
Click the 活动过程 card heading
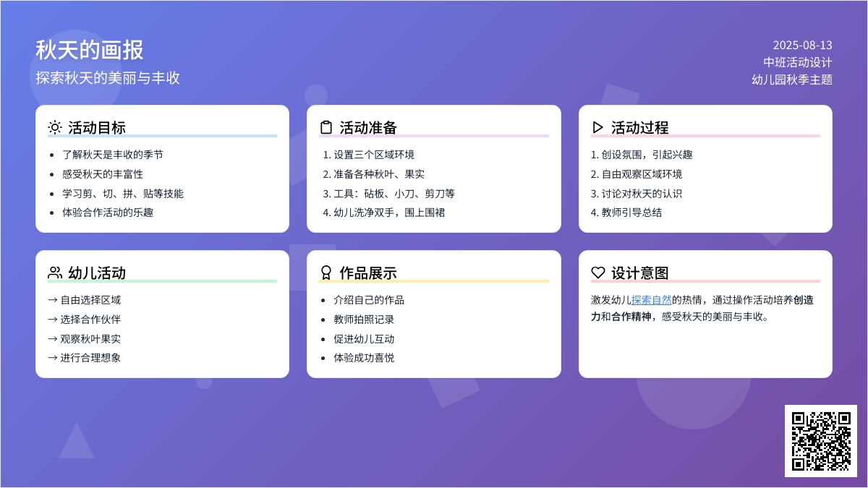click(640, 127)
